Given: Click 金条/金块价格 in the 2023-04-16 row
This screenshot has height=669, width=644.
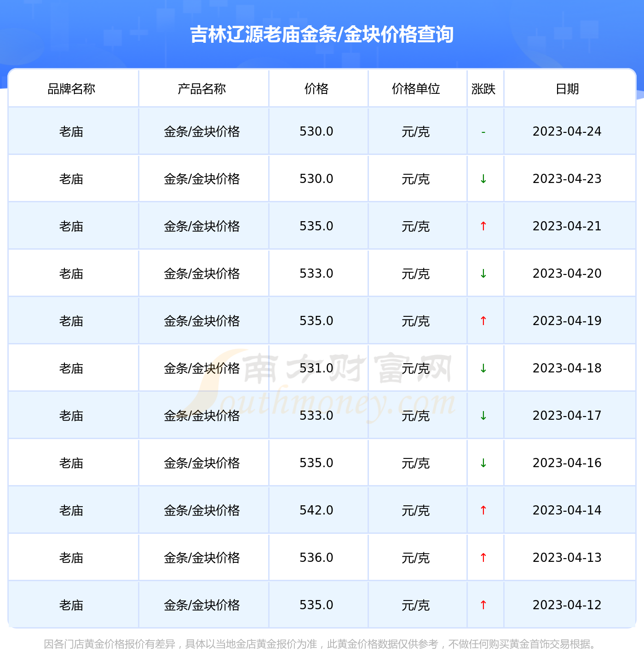Looking at the screenshot, I should [202, 463].
